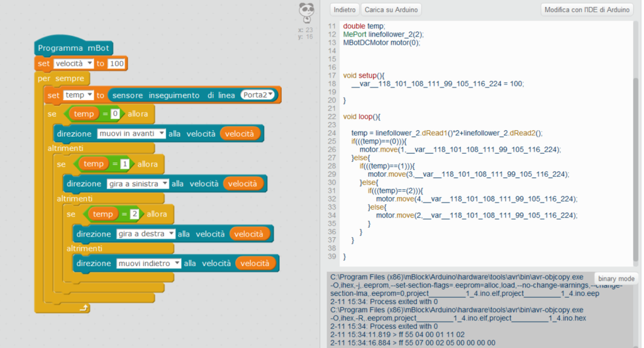Open 'muovi indietro' direction dropdown
644x348 pixels.
pos(148,264)
